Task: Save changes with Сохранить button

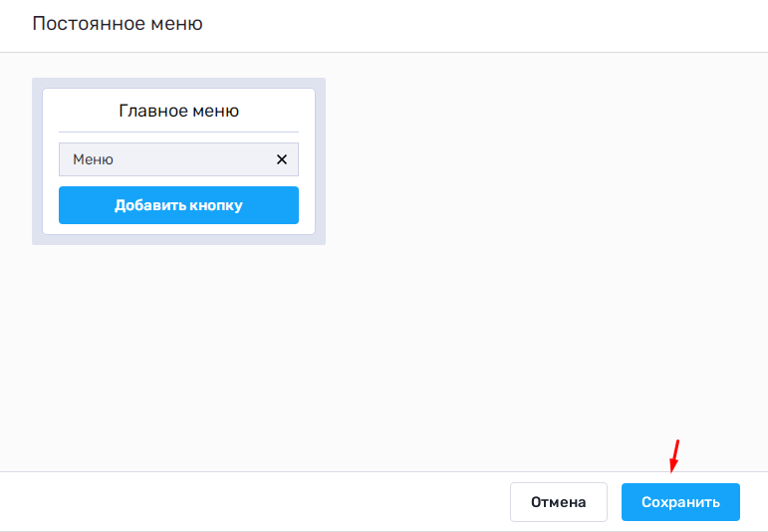Action: click(680, 502)
